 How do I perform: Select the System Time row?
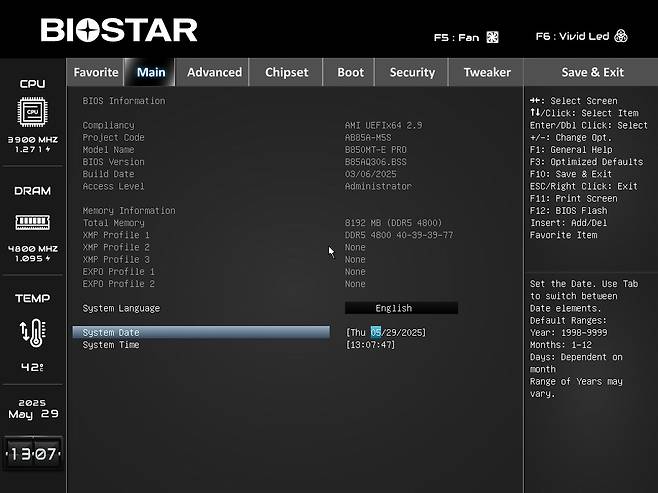201,345
